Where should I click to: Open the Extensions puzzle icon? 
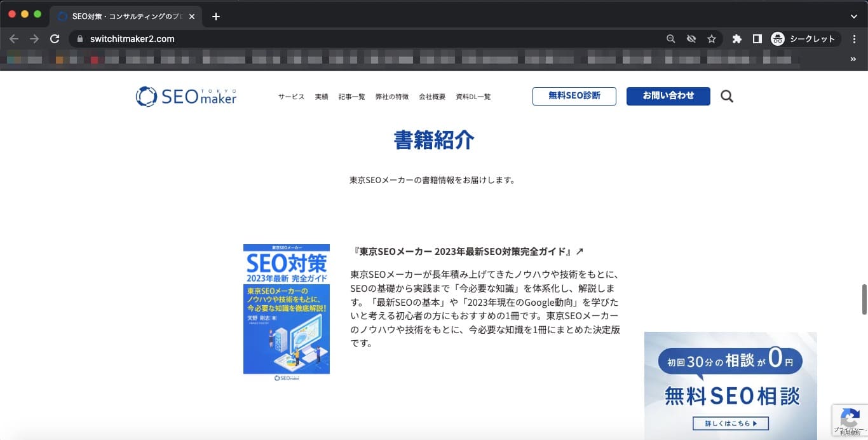pyautogui.click(x=737, y=39)
